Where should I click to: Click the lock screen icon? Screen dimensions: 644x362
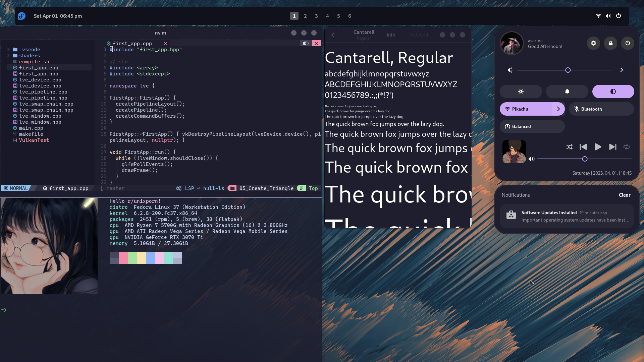(x=610, y=43)
